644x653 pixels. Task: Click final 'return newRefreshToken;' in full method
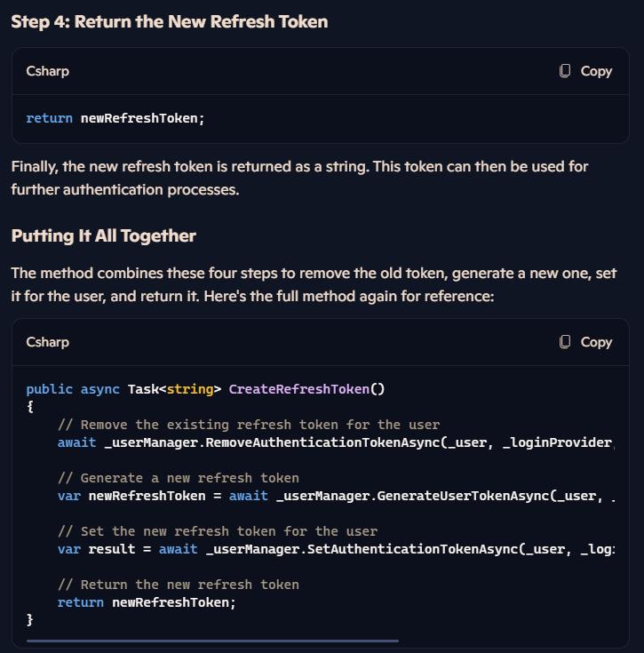coord(147,602)
